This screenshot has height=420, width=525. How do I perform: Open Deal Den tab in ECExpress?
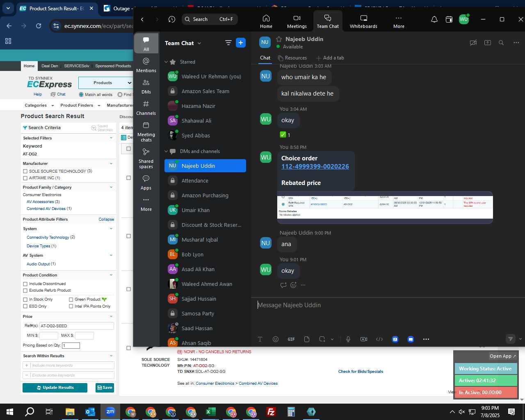[50, 66]
